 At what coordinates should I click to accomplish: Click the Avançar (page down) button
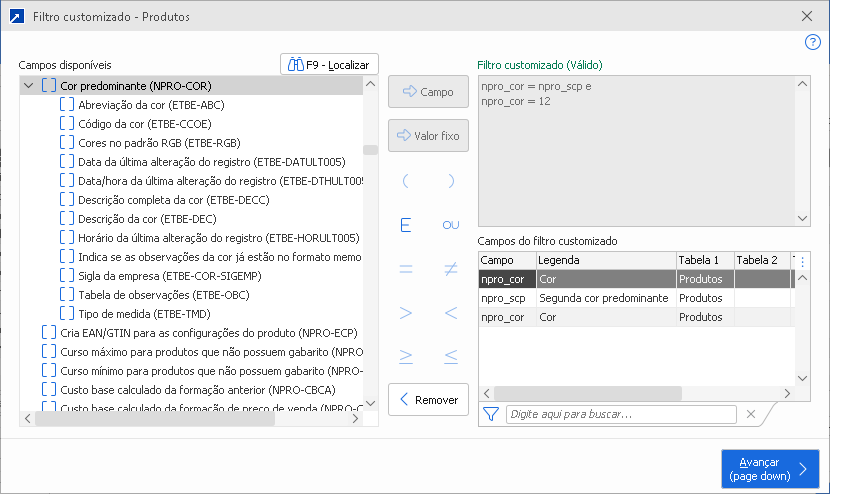[x=770, y=469]
